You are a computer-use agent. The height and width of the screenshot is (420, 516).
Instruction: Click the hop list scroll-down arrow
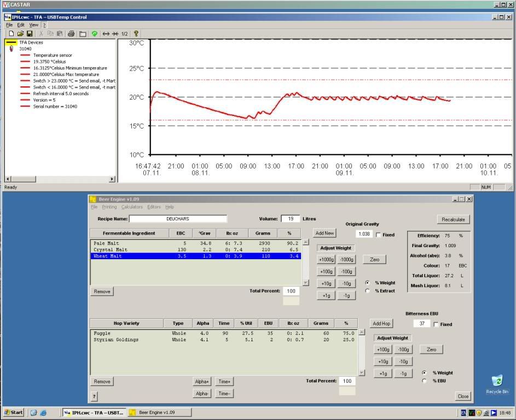(x=362, y=372)
